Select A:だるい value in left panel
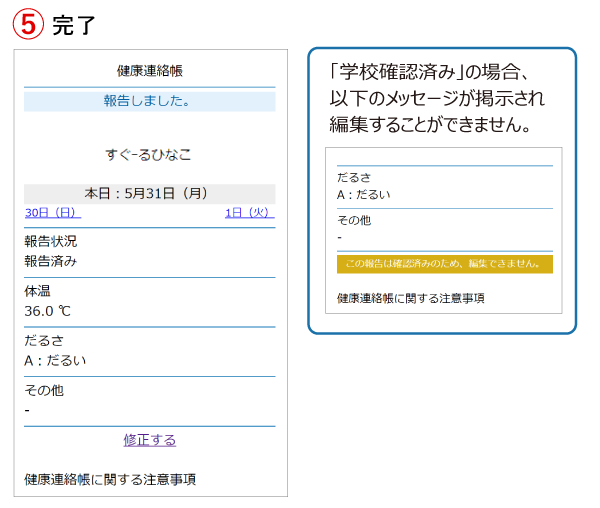Viewport: 600px width, 508px height. point(55,360)
